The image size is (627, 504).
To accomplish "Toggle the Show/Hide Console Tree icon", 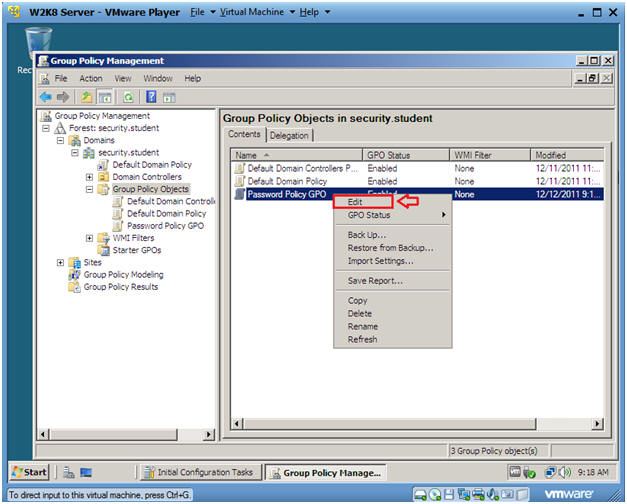I will pyautogui.click(x=105, y=97).
